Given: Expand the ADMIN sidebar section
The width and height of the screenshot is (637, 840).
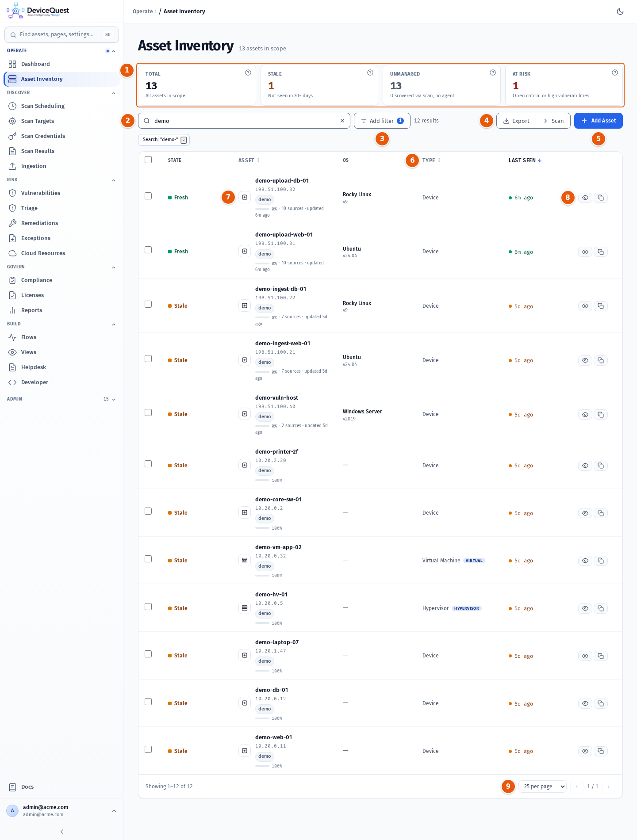Looking at the screenshot, I should (x=114, y=399).
